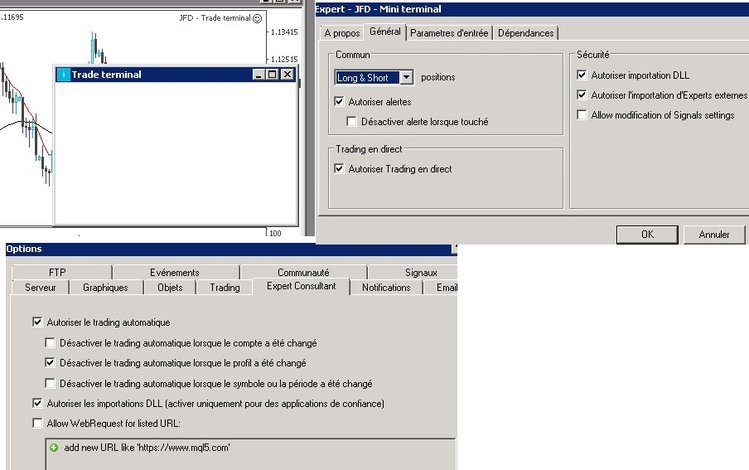
Task: Minimize the Trade terminal window
Action: click(x=258, y=75)
